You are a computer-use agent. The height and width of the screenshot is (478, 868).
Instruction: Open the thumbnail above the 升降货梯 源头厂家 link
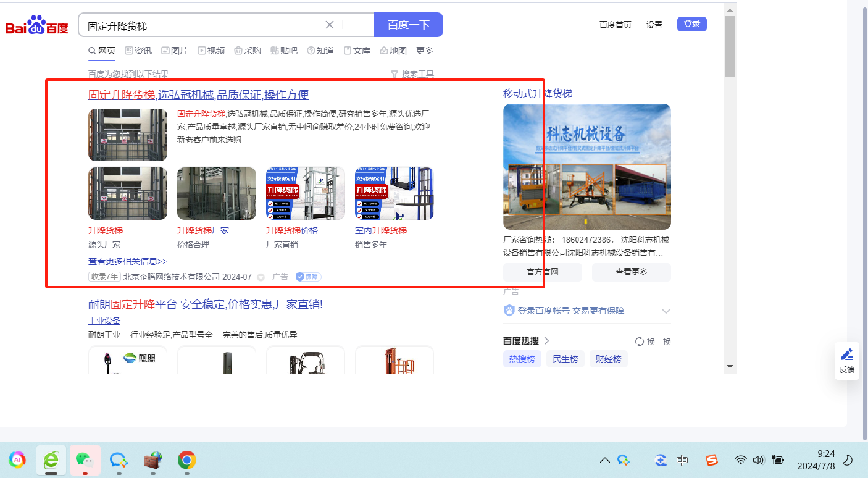(x=128, y=193)
